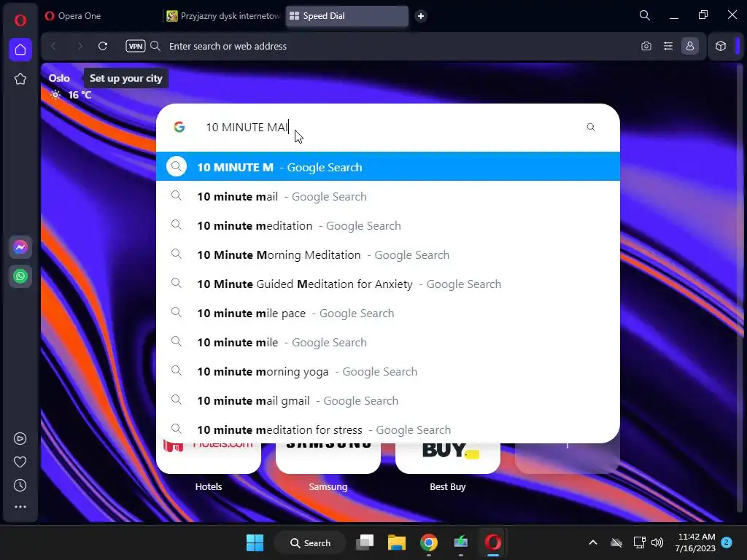Switch to the Opera One tab
Viewport: 747px width, 560px height.
click(102, 16)
